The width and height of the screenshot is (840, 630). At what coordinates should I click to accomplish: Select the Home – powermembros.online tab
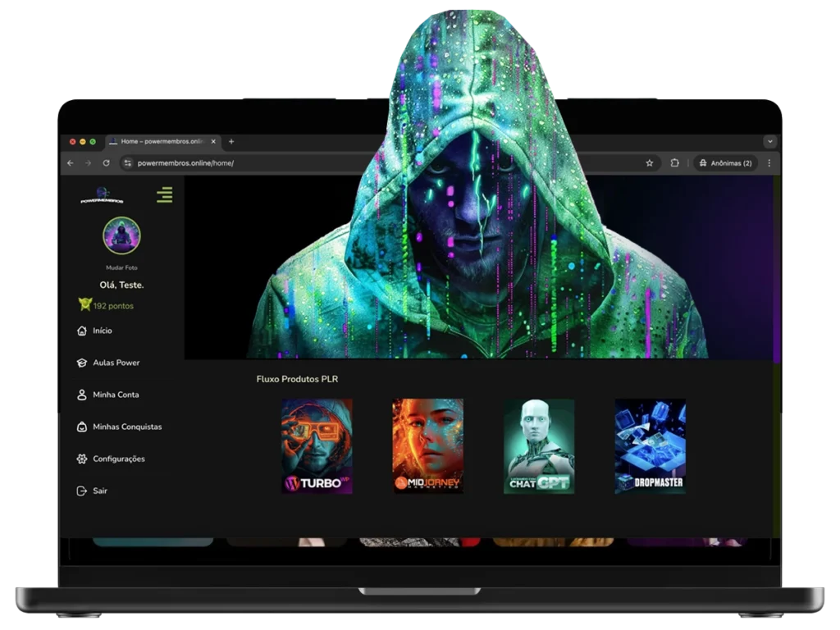160,141
